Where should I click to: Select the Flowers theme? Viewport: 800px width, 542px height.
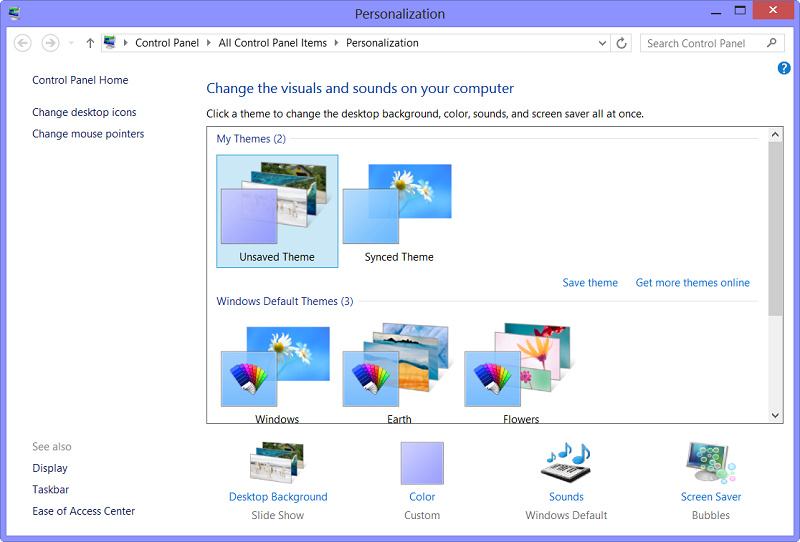521,374
